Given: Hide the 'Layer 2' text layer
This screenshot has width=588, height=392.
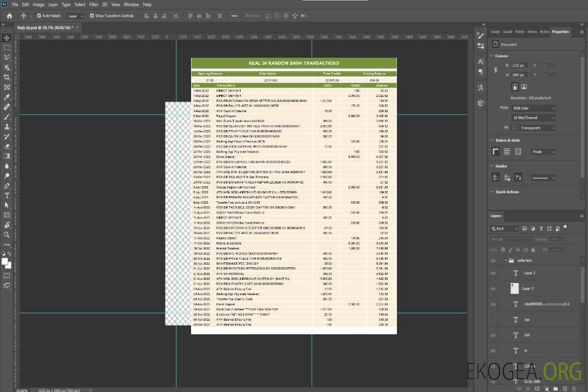Looking at the screenshot, I should tap(493, 273).
